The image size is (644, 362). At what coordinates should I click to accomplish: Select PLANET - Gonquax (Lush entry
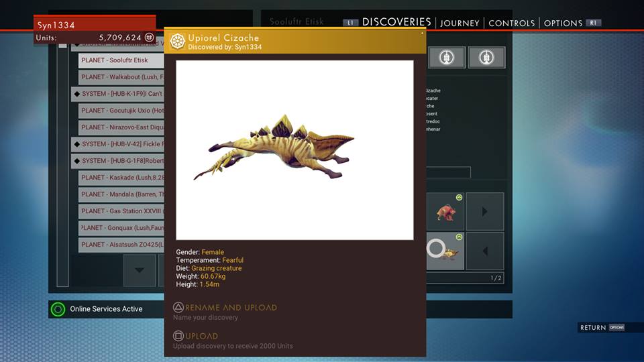tap(121, 228)
